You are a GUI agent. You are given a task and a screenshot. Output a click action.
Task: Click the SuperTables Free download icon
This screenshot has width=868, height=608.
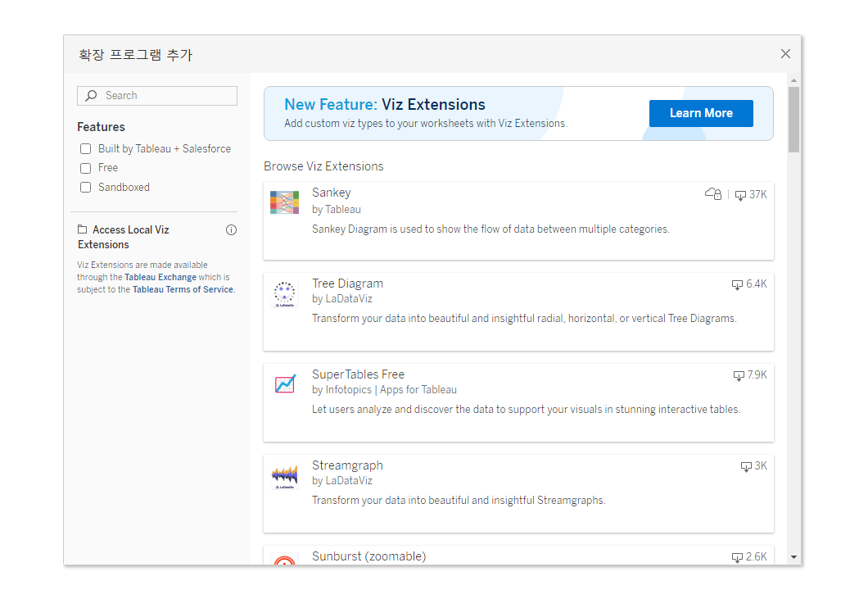click(739, 375)
